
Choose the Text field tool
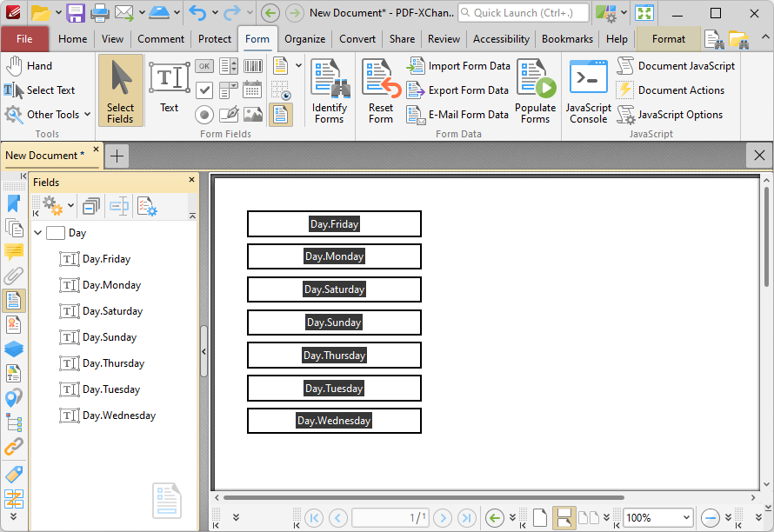[170, 87]
